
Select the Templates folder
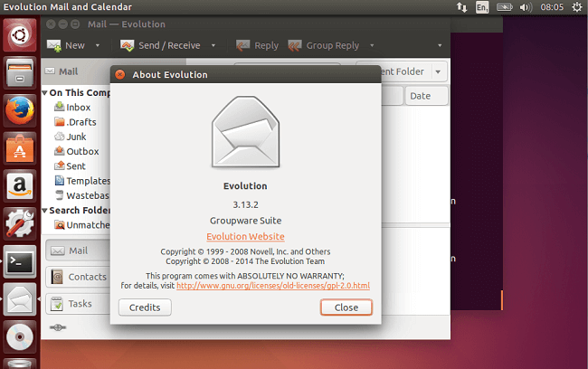click(x=82, y=181)
